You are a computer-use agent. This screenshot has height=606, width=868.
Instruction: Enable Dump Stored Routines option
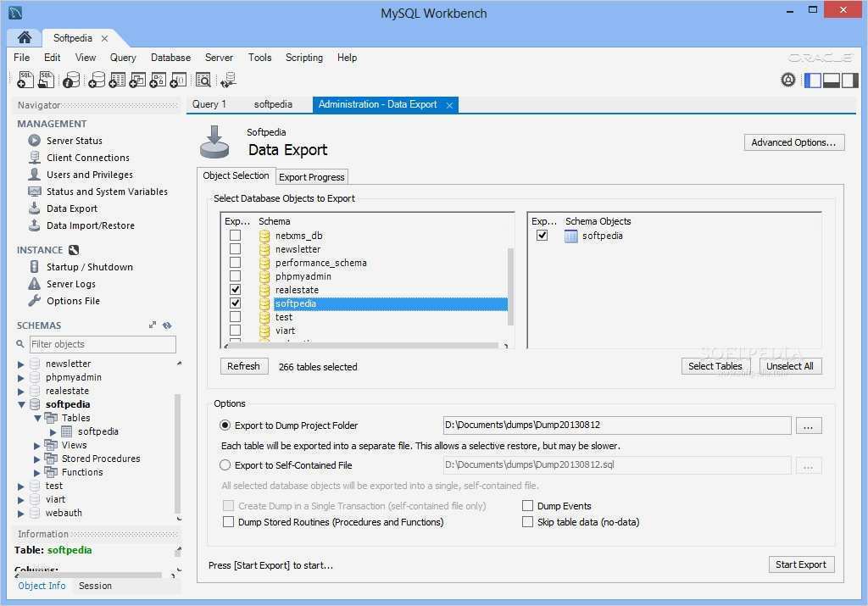228,522
